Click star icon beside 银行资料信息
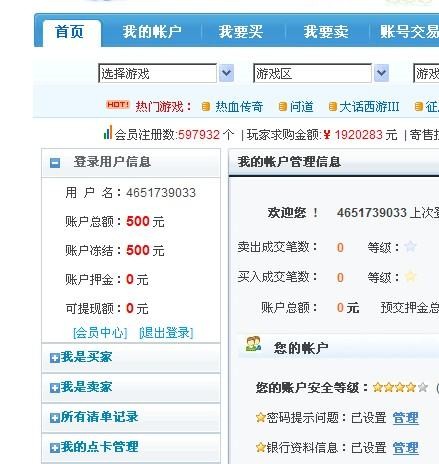The width and height of the screenshot is (439, 464). click(261, 447)
